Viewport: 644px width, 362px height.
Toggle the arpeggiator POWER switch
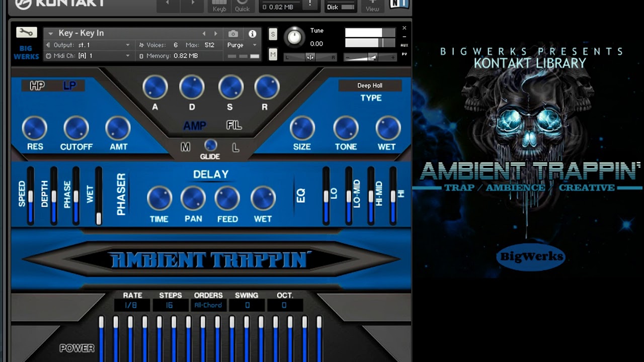click(x=77, y=348)
